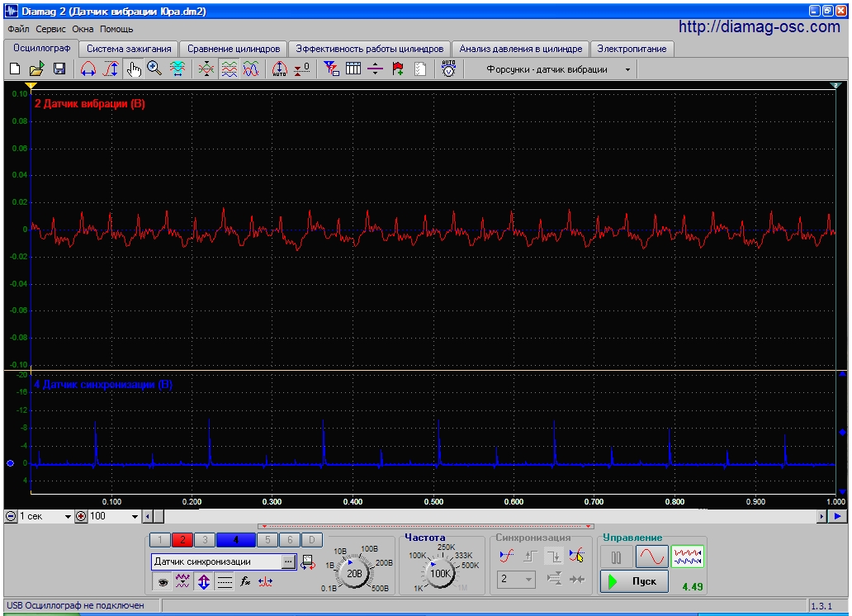Click the cyan waveform horizontal stretch icon
The width and height of the screenshot is (852, 616).
(177, 69)
